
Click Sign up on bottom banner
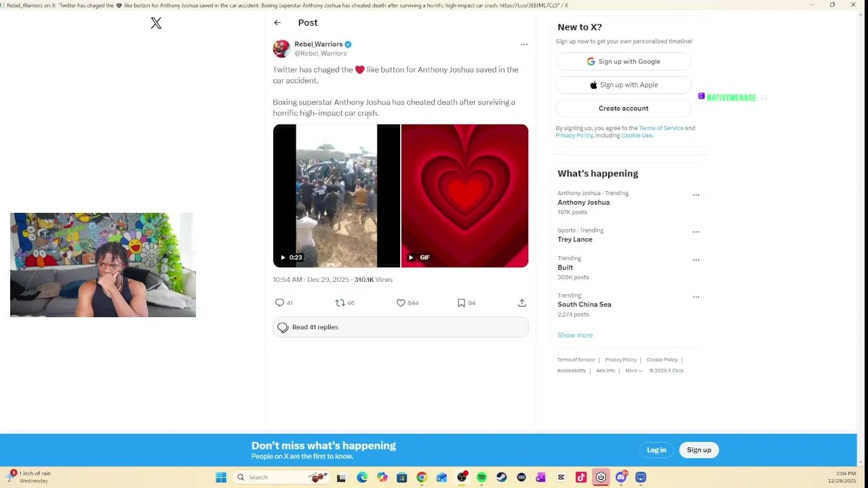click(x=698, y=450)
